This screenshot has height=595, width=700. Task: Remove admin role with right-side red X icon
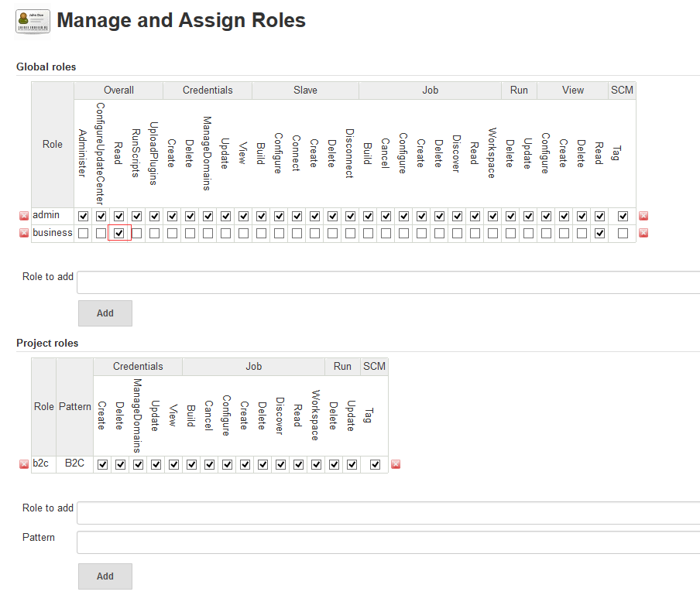(x=643, y=216)
